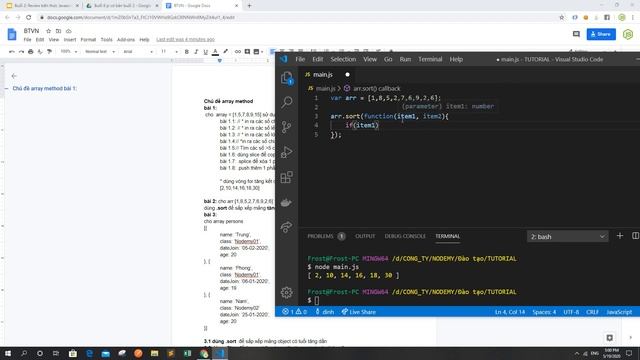This screenshot has width=640, height=360.
Task: Open the Search view in VS Code
Action: 287,102
